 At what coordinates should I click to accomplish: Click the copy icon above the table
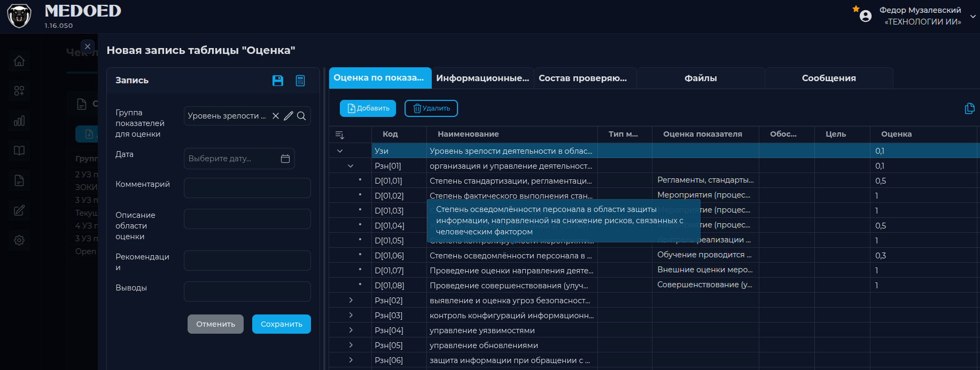pyautogui.click(x=969, y=108)
